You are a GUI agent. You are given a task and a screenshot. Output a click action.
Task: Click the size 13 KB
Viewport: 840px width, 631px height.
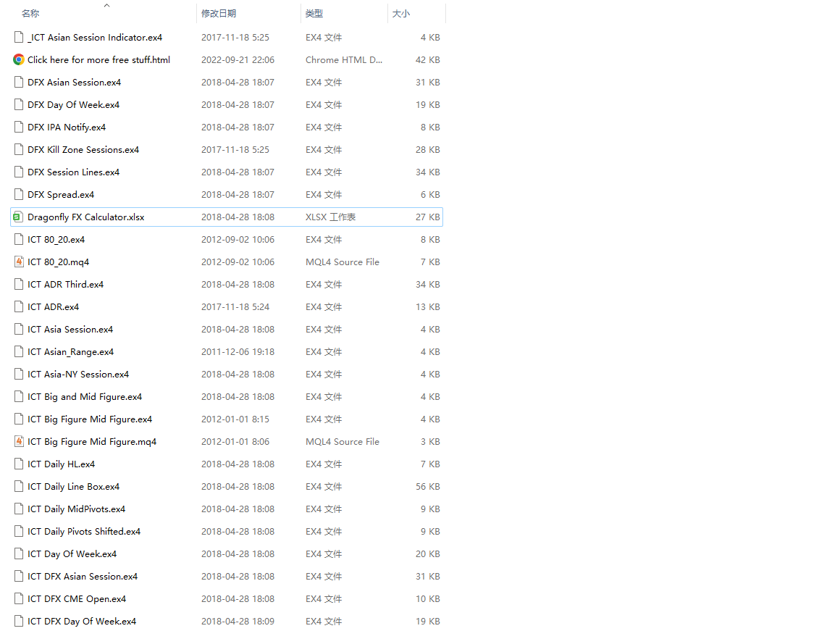click(x=427, y=307)
